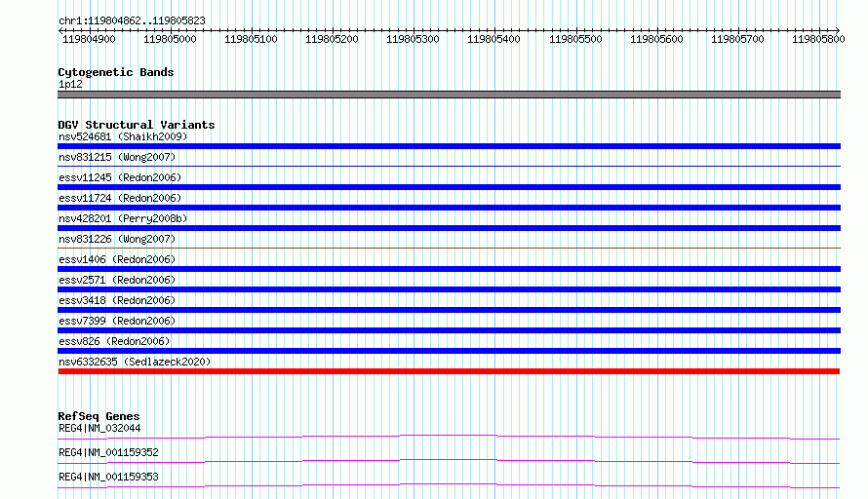Click the 119805100 ruler coordinate
868x499 pixels.
(251, 39)
